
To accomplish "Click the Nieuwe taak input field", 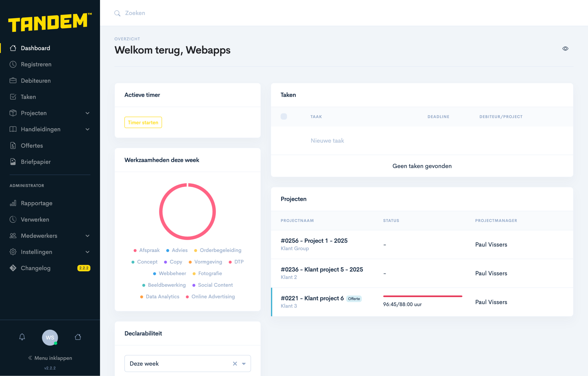I will (327, 141).
